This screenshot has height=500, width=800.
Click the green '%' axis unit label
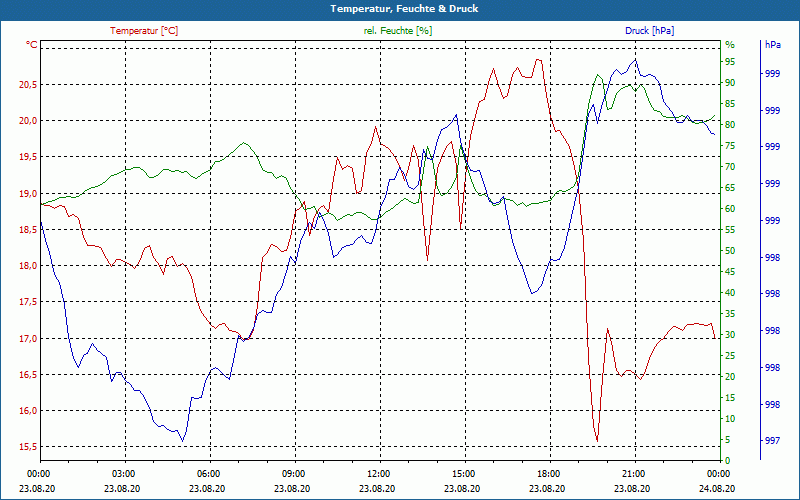(x=730, y=45)
